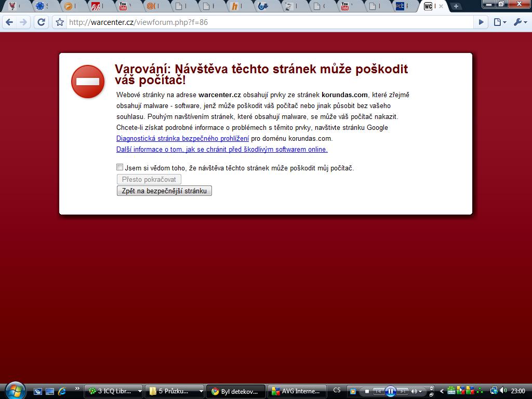
Task: Select Chrome 'Byl detekov...' taskbar button
Action: coord(236,391)
